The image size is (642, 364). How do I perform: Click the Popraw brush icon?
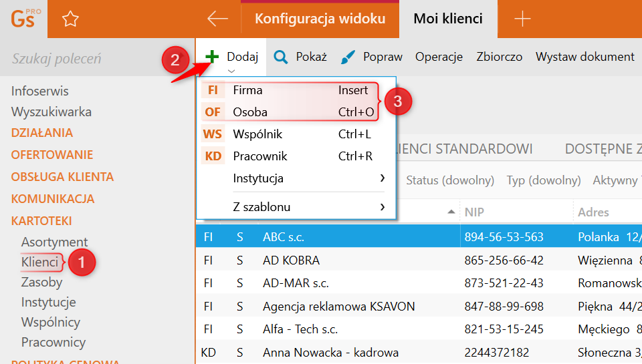click(348, 57)
